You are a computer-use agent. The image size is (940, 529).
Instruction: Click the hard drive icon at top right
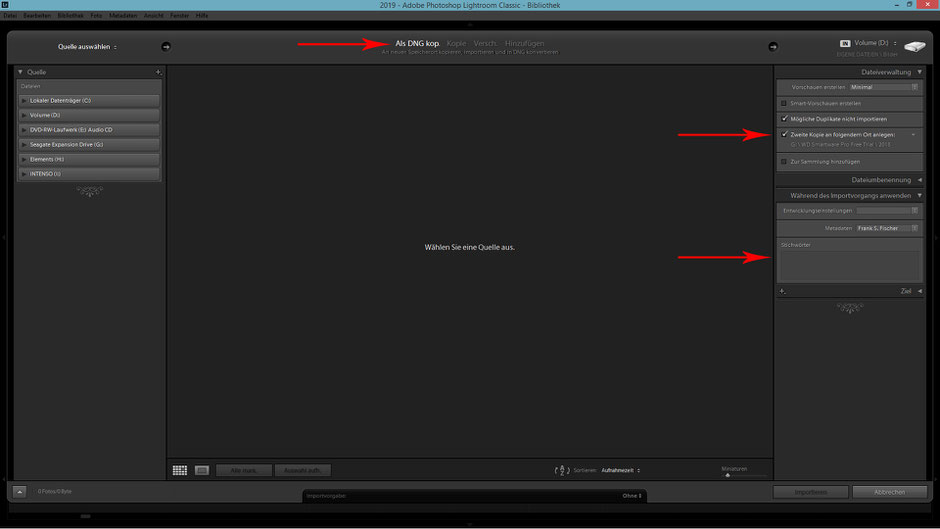(x=915, y=47)
